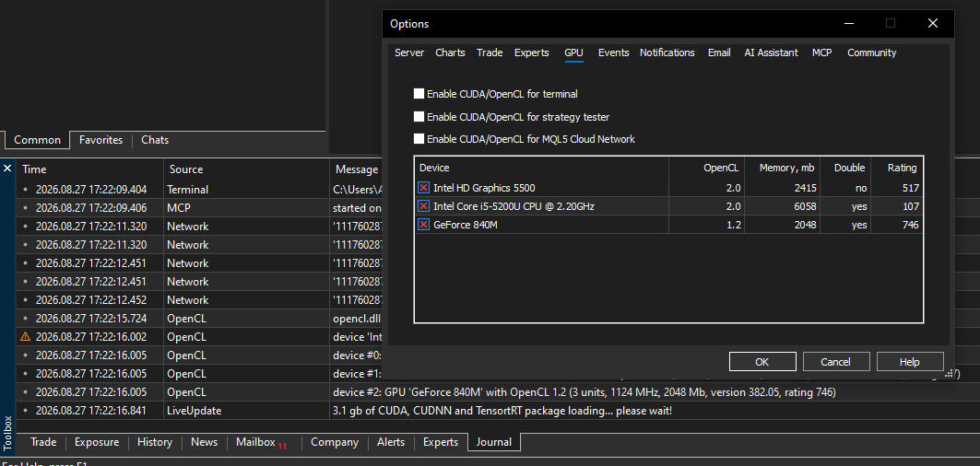Toggle Intel Core i5-5200U CPU device checkbox
This screenshot has height=466, width=980.
[424, 206]
